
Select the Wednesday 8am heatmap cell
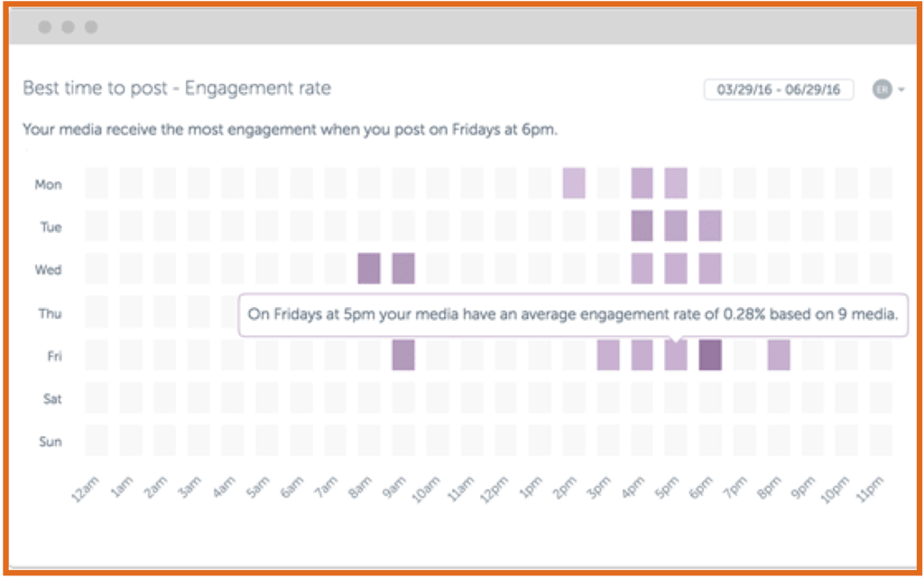tap(369, 268)
